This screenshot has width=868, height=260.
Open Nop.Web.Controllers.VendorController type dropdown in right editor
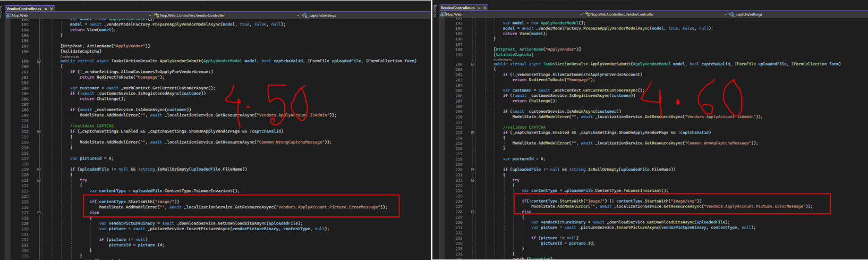[656, 14]
